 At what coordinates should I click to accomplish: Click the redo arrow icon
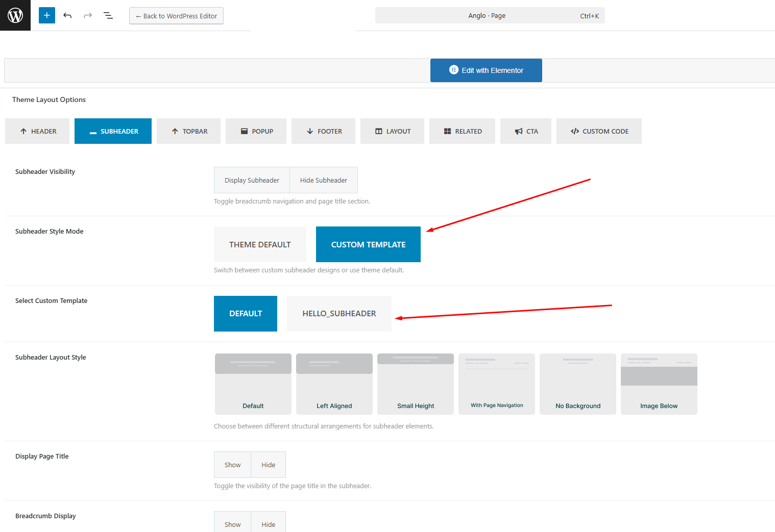pos(88,15)
